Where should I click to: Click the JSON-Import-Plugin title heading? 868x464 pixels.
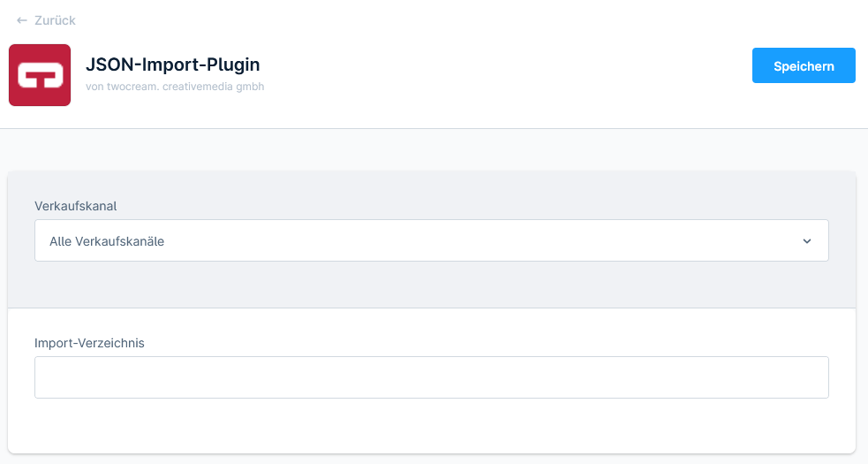[172, 65]
